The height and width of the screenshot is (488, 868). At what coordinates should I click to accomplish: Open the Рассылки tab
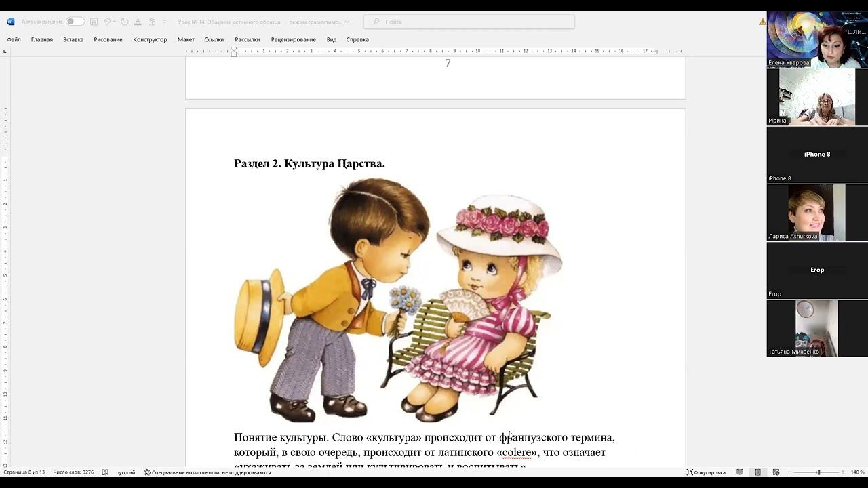(248, 39)
